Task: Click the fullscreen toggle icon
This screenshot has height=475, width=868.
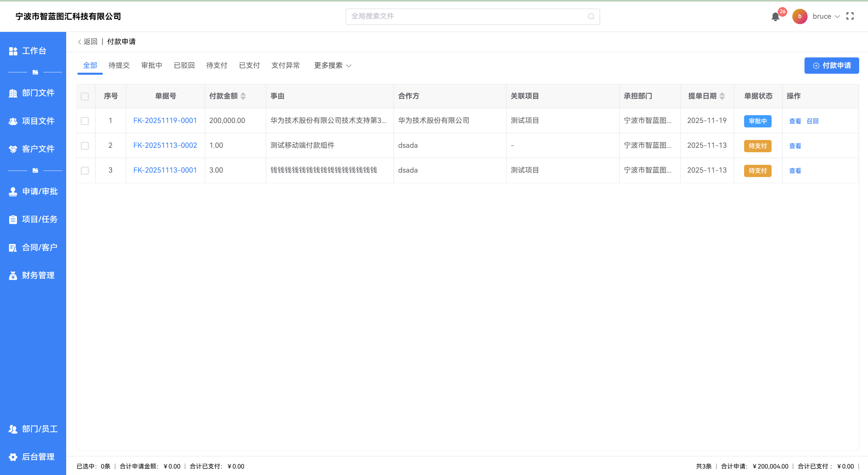Action: [x=850, y=16]
